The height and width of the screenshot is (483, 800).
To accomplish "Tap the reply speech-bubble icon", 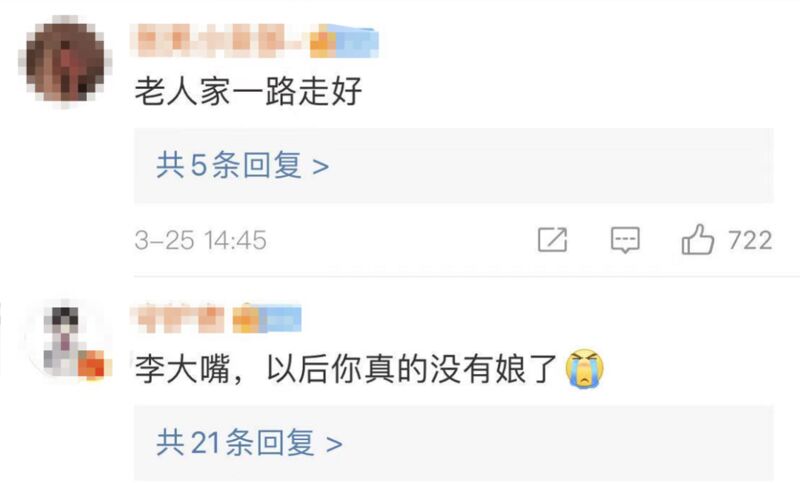I will pyautogui.click(x=625, y=240).
